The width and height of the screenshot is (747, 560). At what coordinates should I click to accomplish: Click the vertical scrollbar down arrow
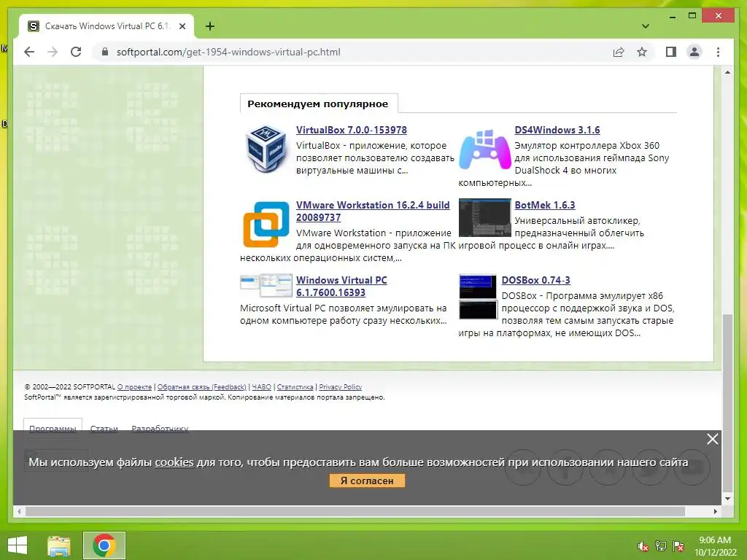(727, 499)
